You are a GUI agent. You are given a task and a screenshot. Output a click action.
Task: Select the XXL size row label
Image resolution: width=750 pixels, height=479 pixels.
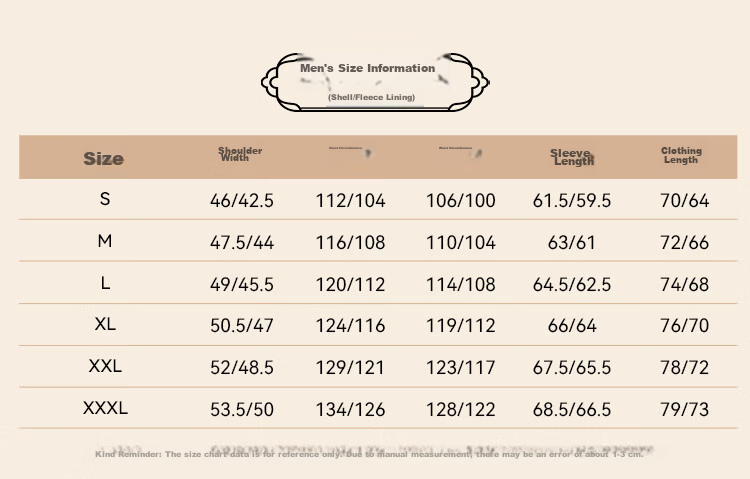[105, 366]
